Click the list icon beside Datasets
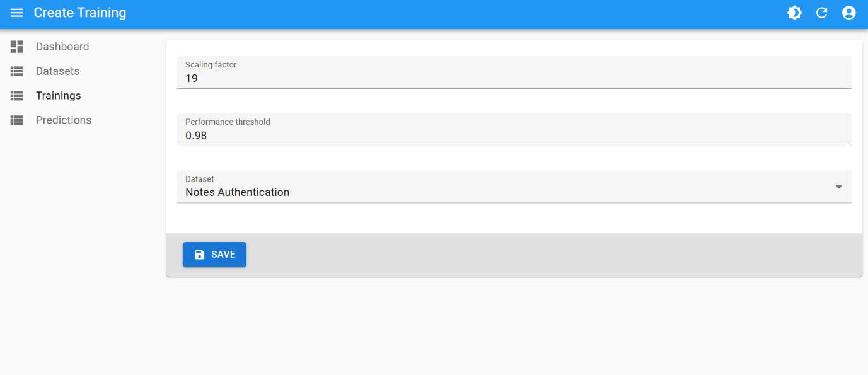 click(17, 71)
